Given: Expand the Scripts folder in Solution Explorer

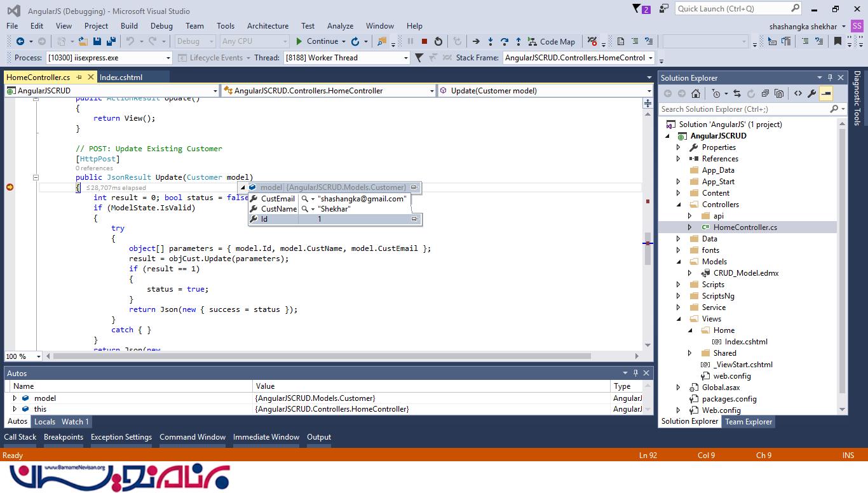Looking at the screenshot, I should pos(678,285).
